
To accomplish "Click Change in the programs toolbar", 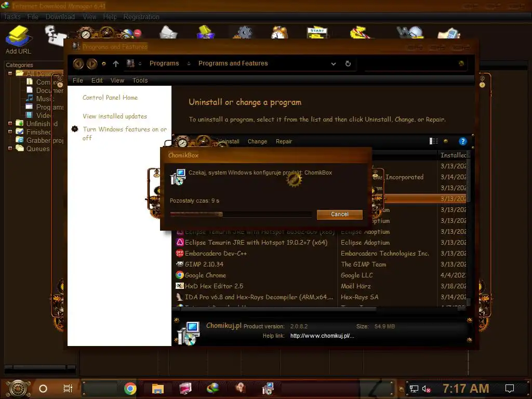I will tap(257, 141).
